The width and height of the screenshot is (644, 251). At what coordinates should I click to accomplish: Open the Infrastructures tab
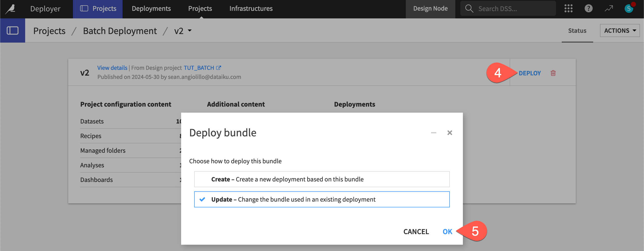[x=251, y=8]
